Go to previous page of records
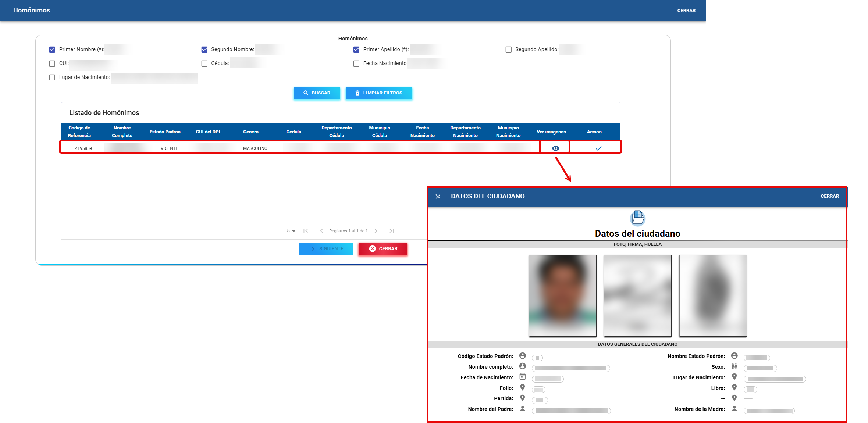Viewport: 868px width, 423px height. pos(321,231)
